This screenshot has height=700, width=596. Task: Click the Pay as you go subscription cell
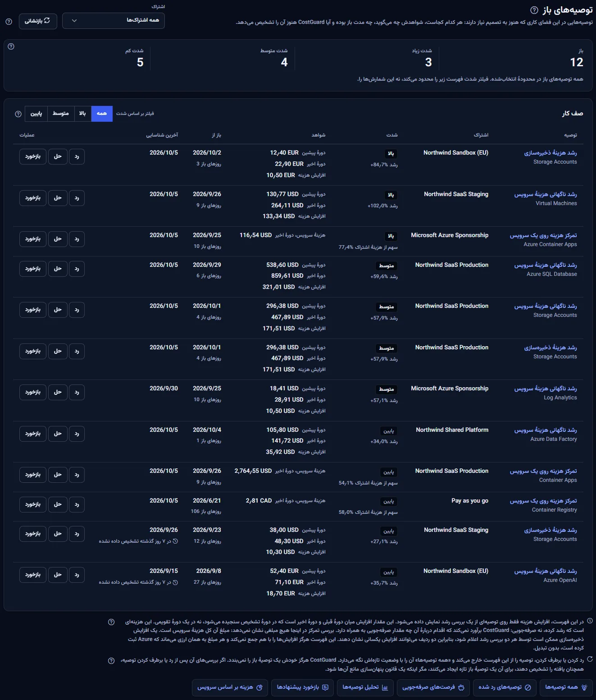pos(470,501)
